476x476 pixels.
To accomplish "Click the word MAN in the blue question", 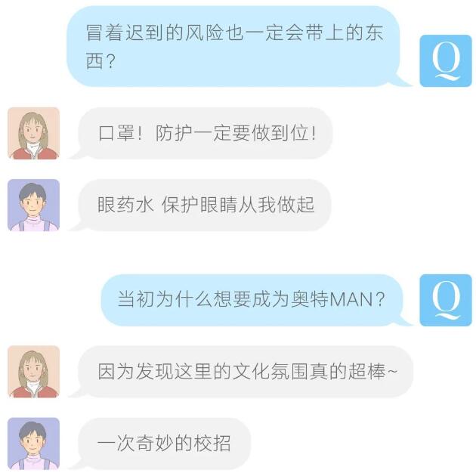I will pyautogui.click(x=351, y=299).
